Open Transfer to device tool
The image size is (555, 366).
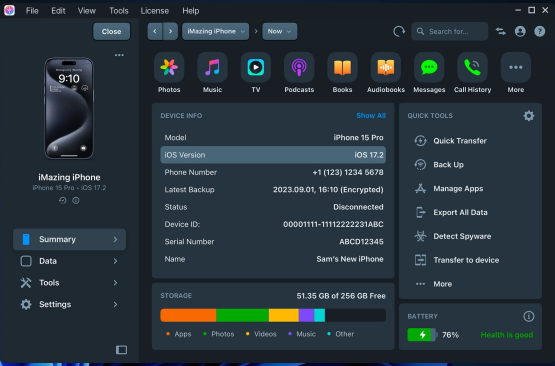coord(457,260)
